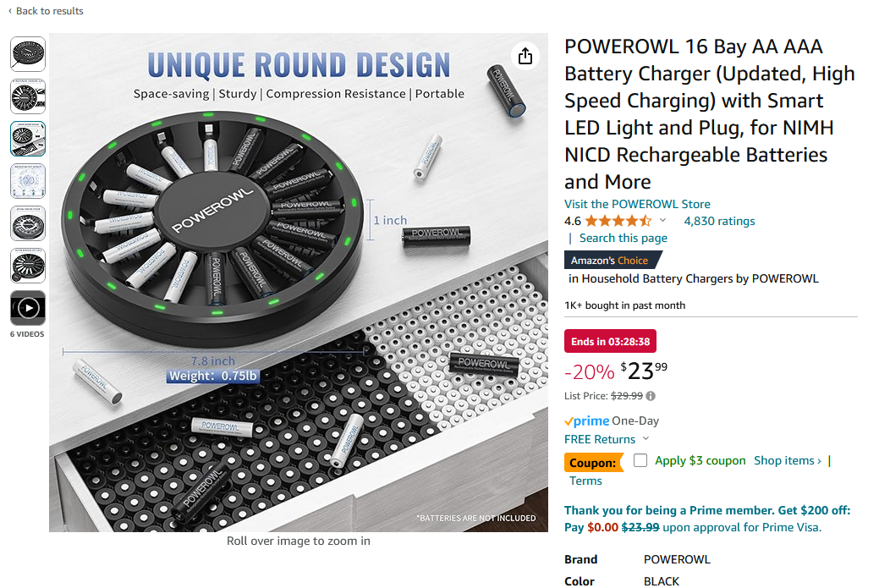Expand the FREE Returns chevron
Screen dimensions: 879x588
[646, 439]
